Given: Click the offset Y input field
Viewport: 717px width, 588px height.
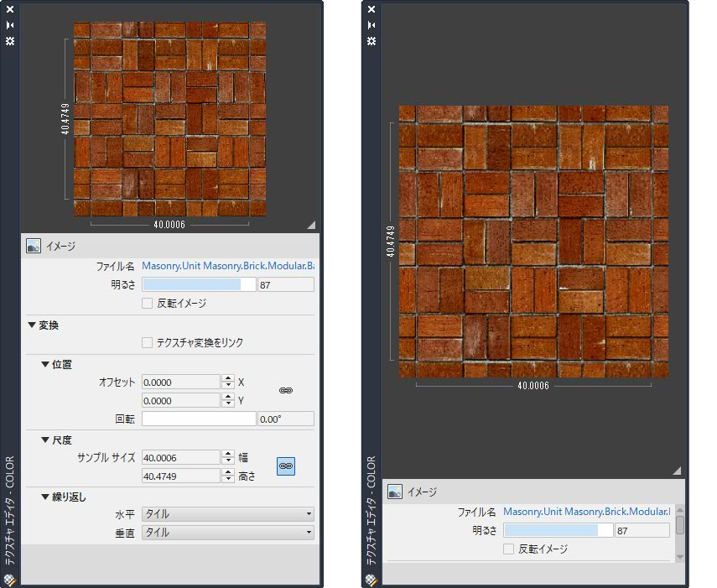Looking at the screenshot, I should pos(181,401).
